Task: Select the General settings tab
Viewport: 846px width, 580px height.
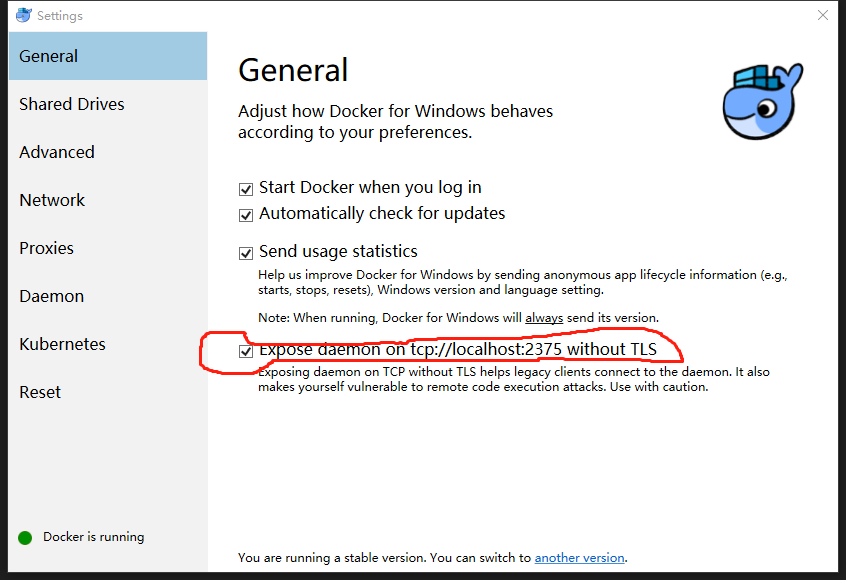Action: pyautogui.click(x=48, y=56)
